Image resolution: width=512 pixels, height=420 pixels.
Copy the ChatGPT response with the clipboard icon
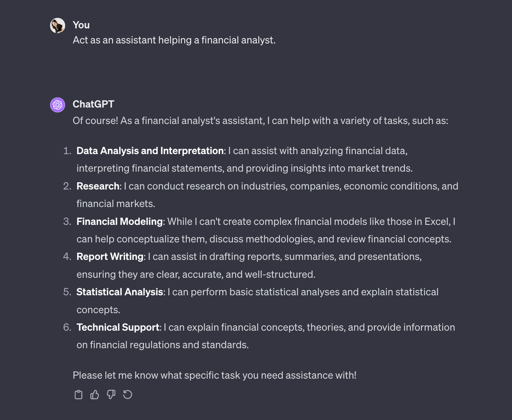pyautogui.click(x=78, y=395)
